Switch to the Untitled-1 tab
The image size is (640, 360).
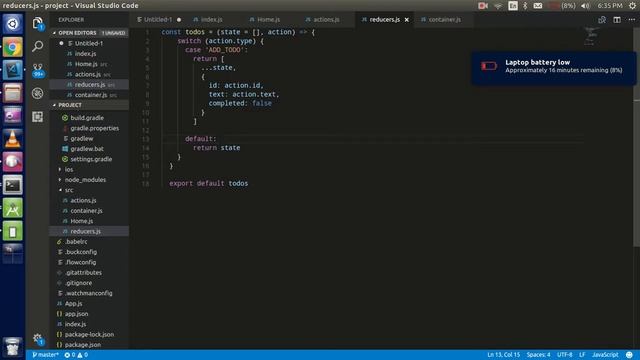pos(159,20)
